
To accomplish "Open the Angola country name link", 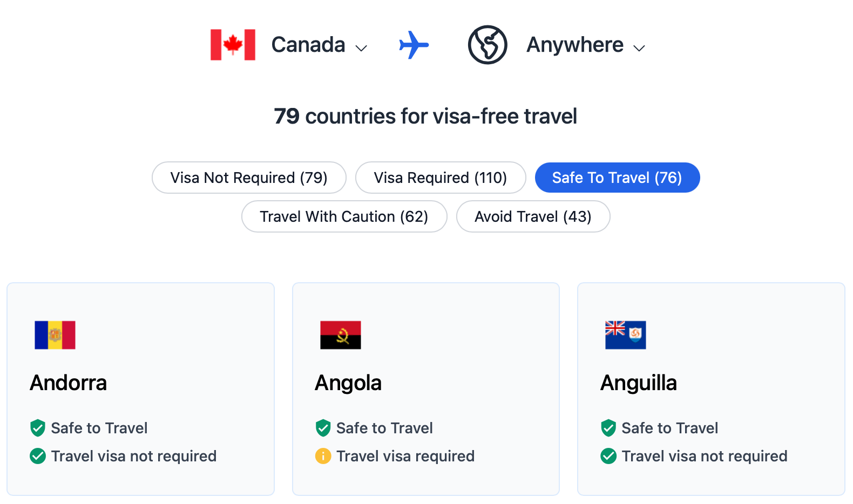I will pos(348,383).
